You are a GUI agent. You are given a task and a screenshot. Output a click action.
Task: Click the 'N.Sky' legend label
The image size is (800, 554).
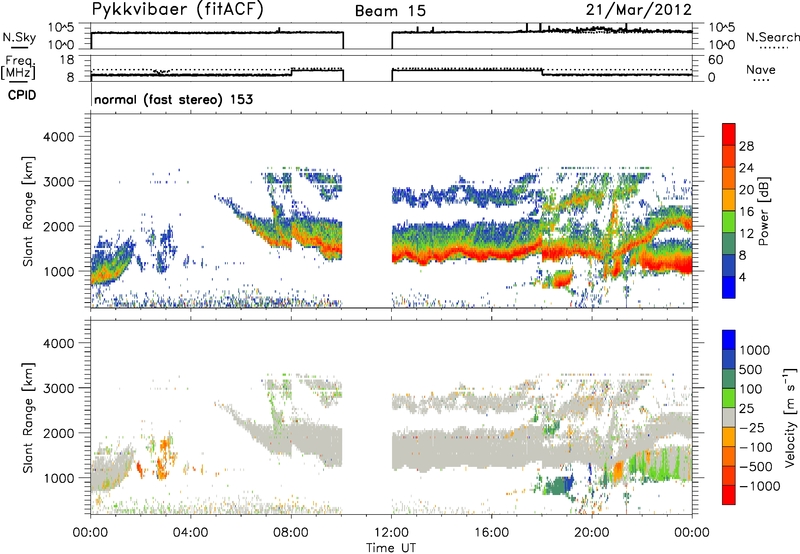coord(19,37)
